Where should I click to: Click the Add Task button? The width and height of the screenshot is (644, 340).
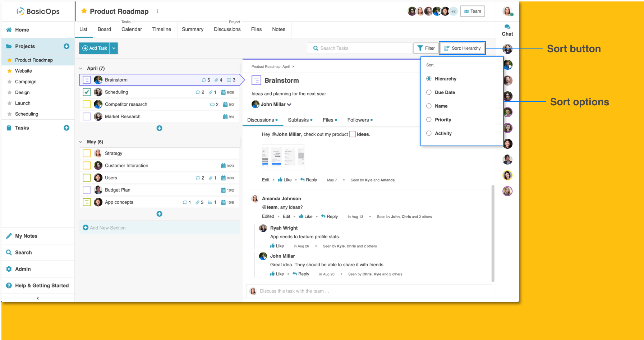[x=95, y=48]
